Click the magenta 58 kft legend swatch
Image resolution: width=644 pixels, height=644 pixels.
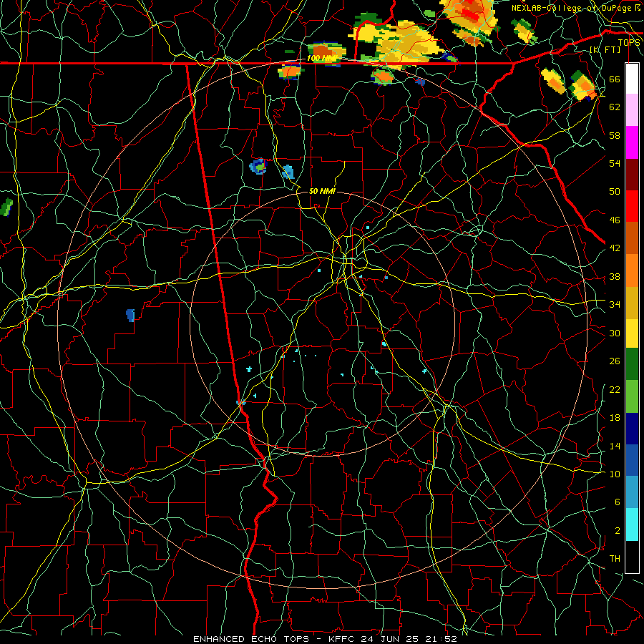[632, 142]
